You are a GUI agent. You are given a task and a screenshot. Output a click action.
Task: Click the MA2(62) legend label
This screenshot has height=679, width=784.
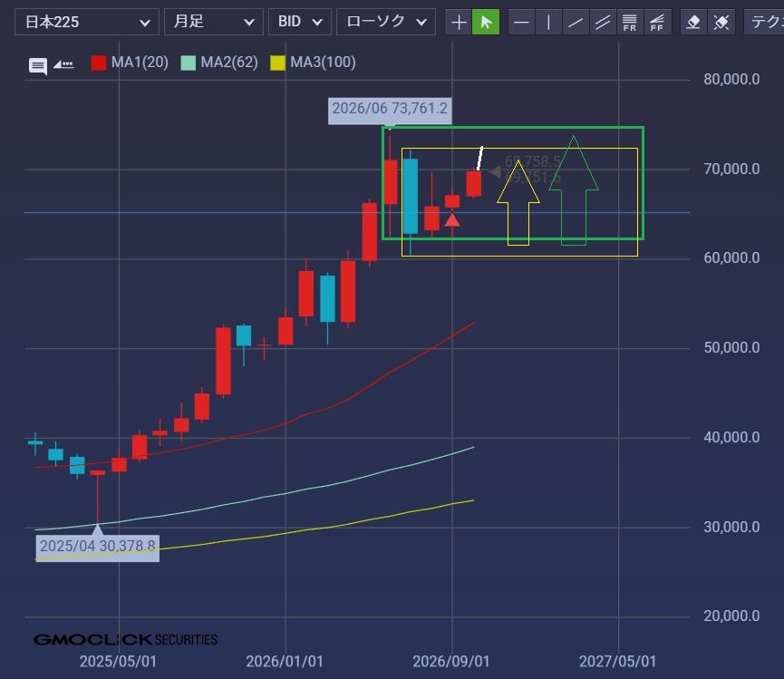point(229,63)
